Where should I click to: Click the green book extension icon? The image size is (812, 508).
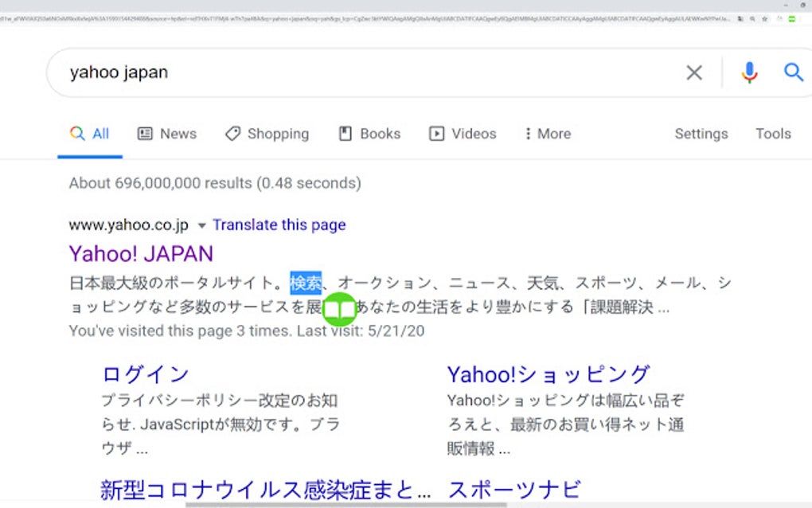click(x=340, y=308)
